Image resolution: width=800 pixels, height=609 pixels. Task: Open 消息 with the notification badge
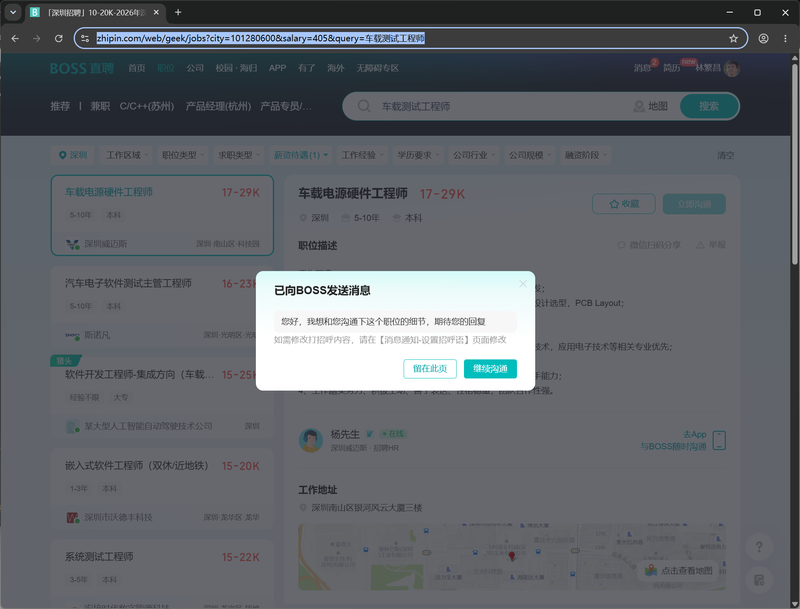pos(644,67)
